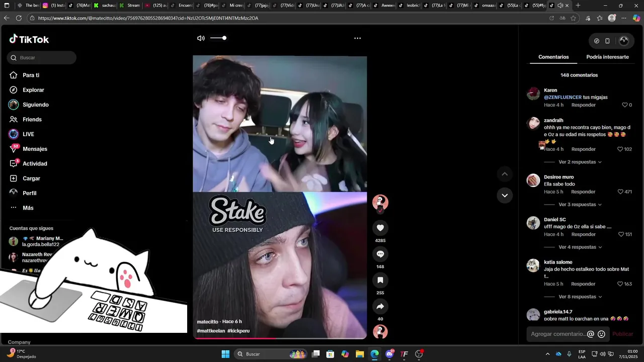Like Karen's comment

click(625, 105)
